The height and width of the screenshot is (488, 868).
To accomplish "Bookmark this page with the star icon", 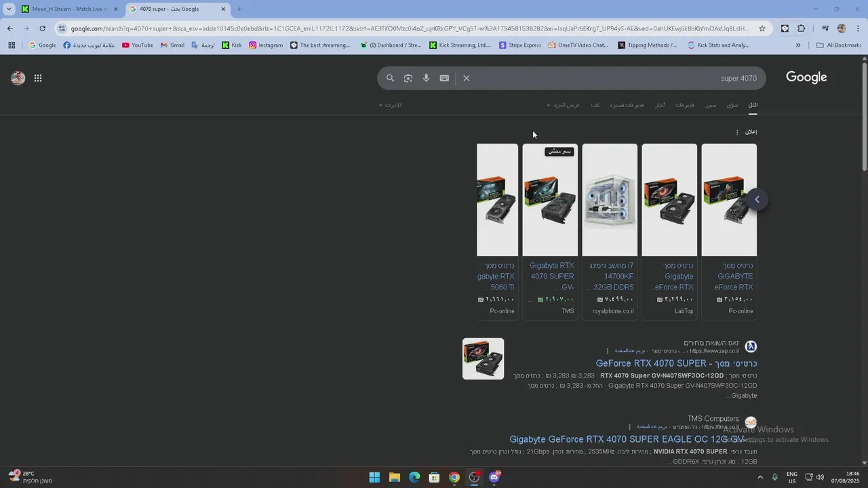I will 762,28.
